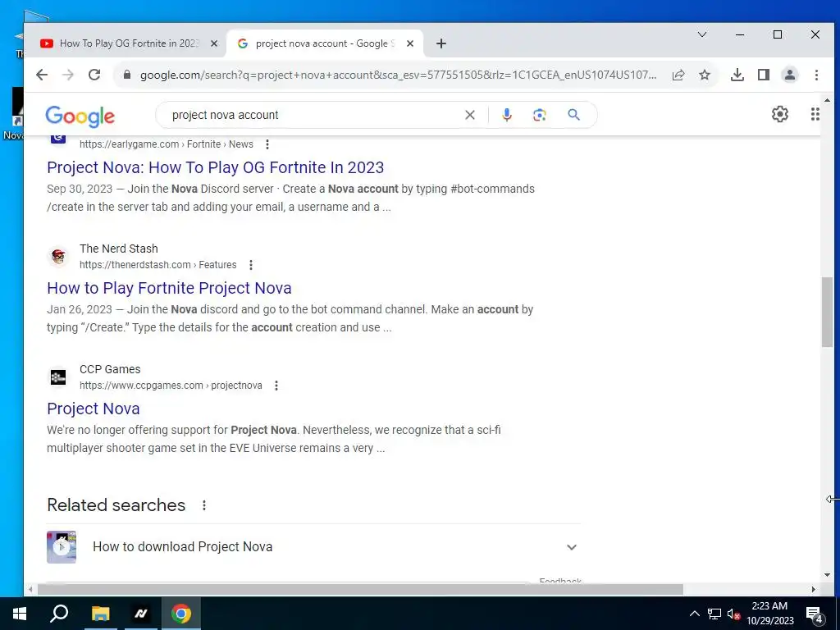Close the YouTube OG Fortnite tab
The height and width of the screenshot is (630, 840).
(x=214, y=43)
